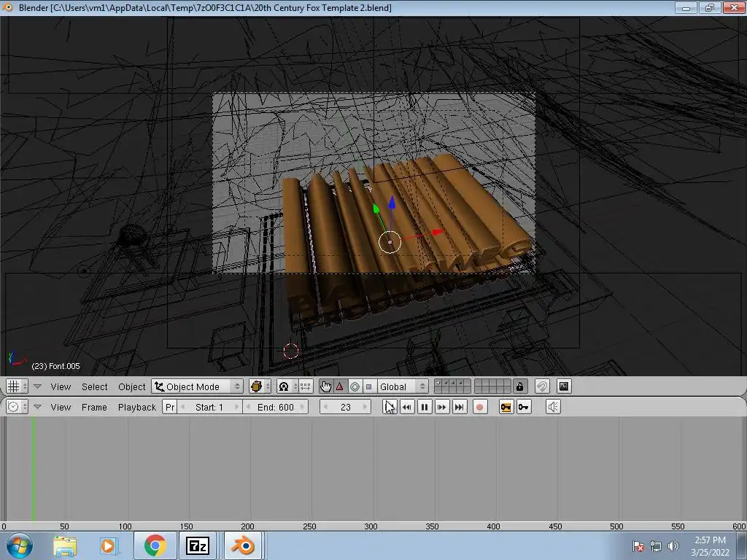Toggle move object centers only icon
This screenshot has height=560, width=747.
pyautogui.click(x=306, y=386)
